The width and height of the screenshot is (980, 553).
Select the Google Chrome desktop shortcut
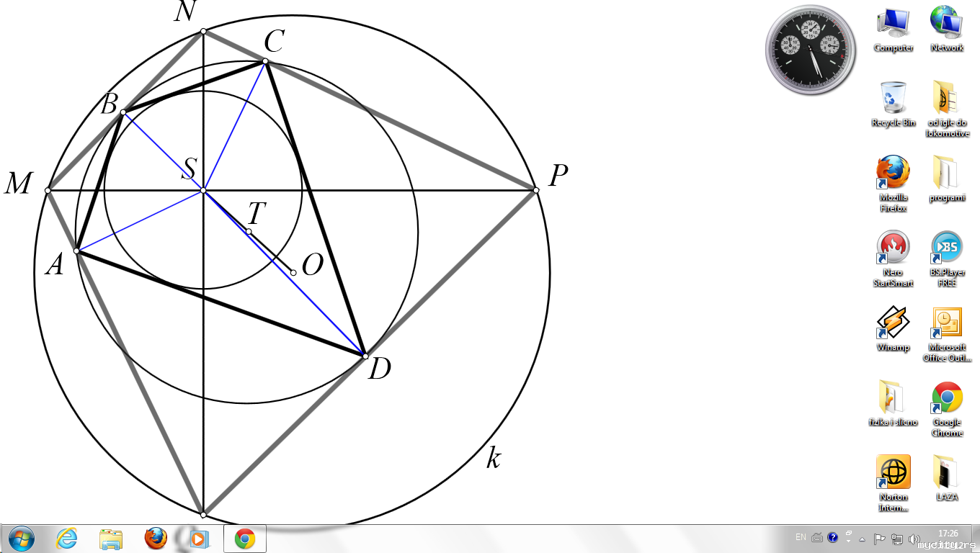coord(947,408)
